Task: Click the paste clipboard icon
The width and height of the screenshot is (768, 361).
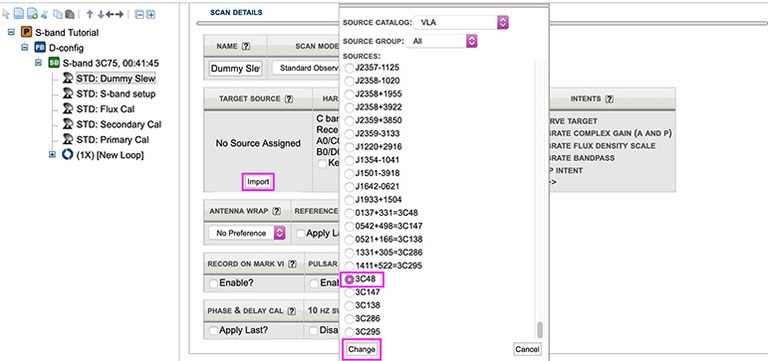Action: 70,14
